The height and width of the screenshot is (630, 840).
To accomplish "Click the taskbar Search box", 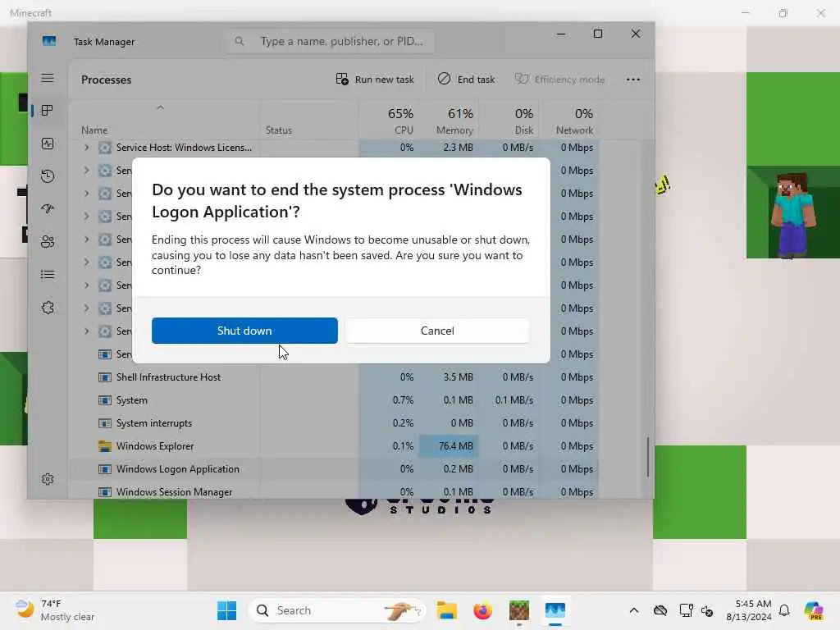I will click(337, 610).
